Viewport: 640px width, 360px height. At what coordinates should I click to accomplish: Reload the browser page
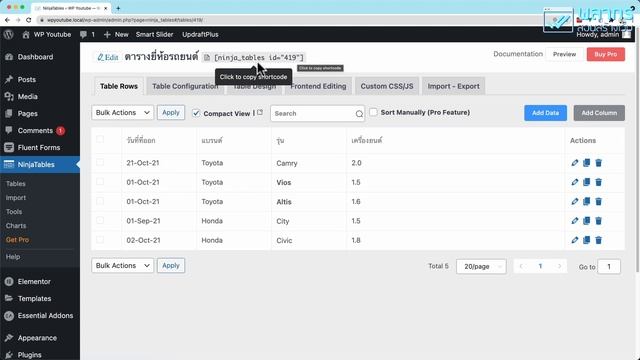[28, 20]
